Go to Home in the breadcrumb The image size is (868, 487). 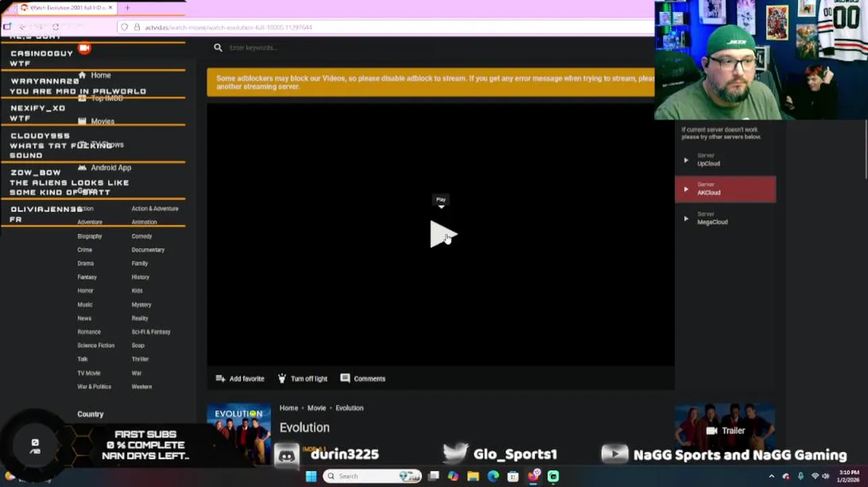[289, 408]
